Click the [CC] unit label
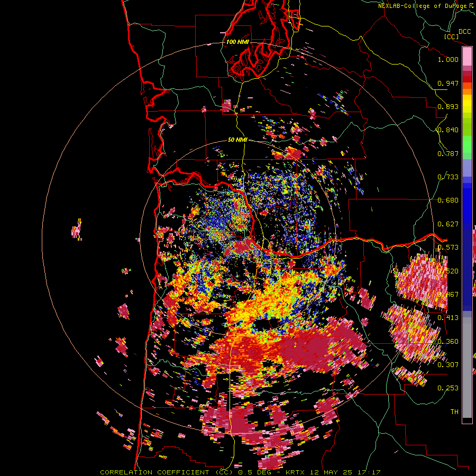The height and width of the screenshot is (476, 476). (x=452, y=36)
